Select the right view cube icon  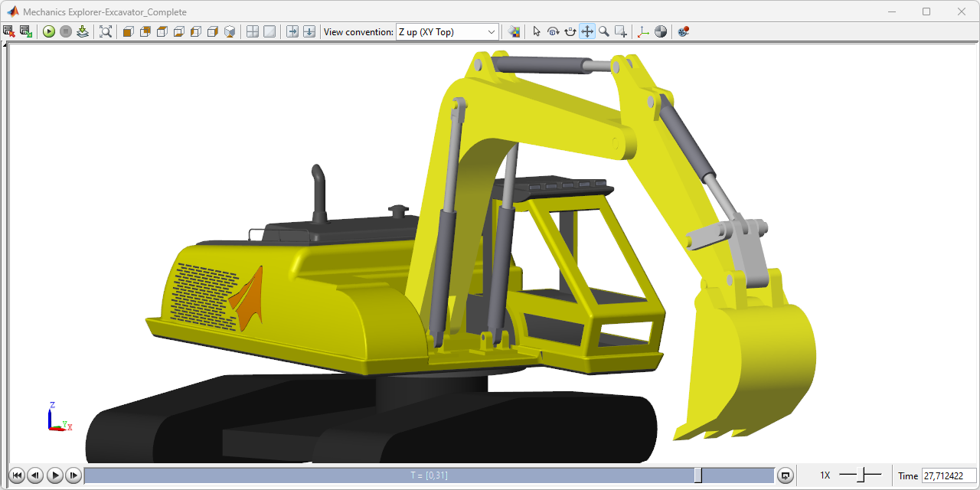click(x=213, y=31)
